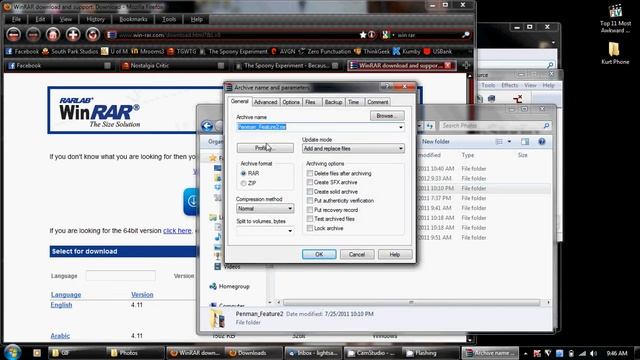
Task: Switch to Options tab in archive dialog
Action: pos(291,102)
